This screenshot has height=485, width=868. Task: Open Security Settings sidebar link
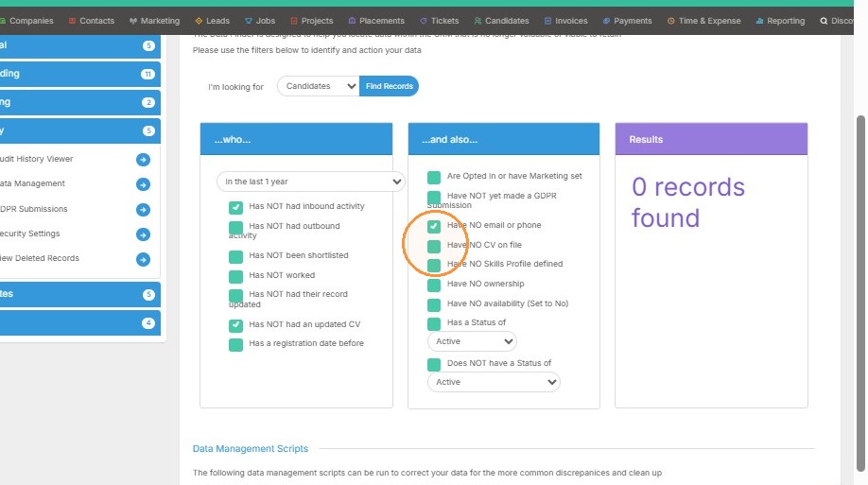click(x=30, y=234)
